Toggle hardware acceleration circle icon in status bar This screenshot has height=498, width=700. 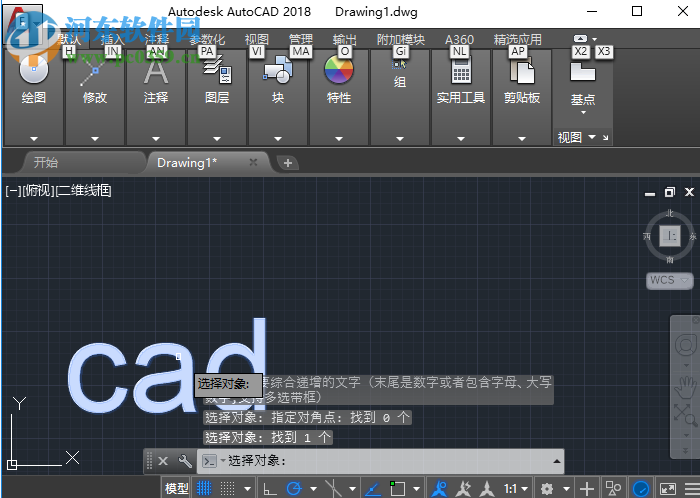641,489
